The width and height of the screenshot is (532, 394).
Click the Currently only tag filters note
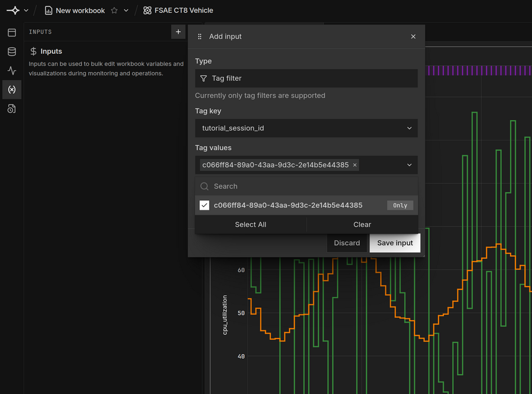click(260, 96)
